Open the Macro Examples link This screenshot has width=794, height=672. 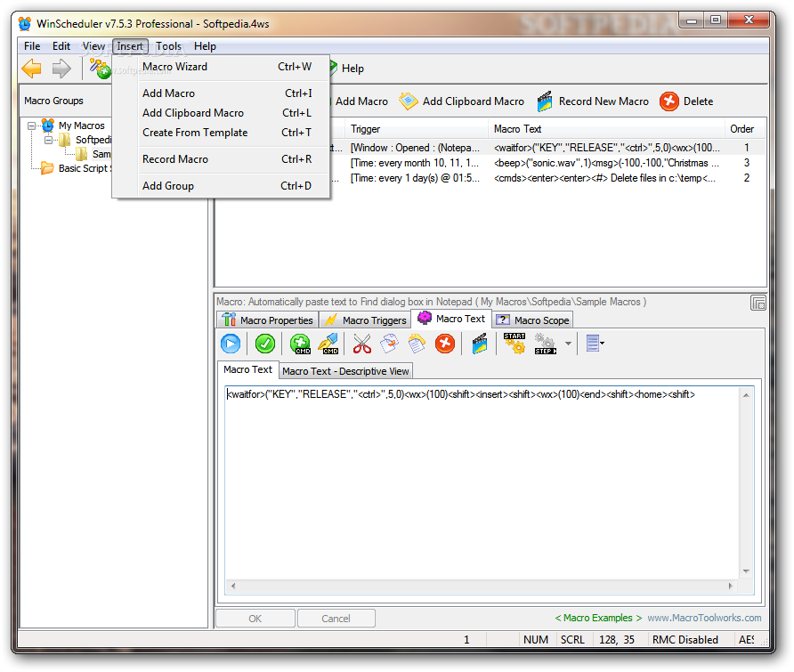[x=598, y=618]
